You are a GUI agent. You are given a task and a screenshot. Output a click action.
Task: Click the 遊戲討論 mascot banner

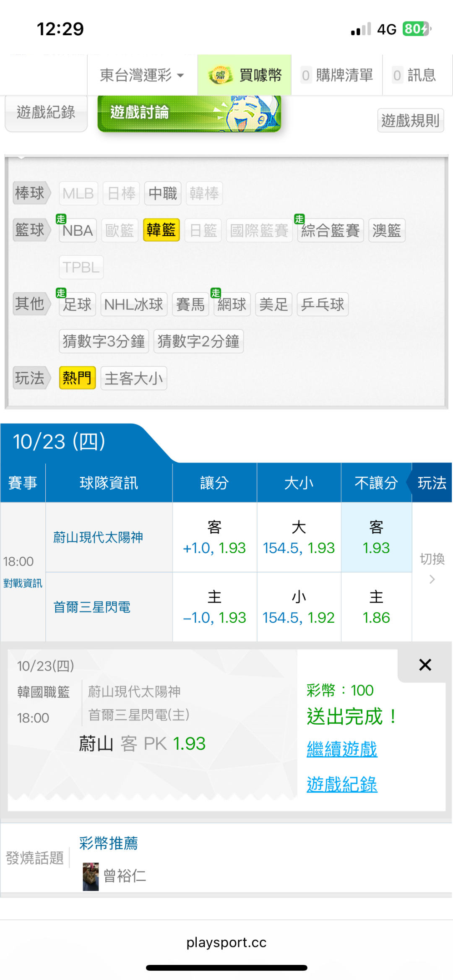[189, 113]
